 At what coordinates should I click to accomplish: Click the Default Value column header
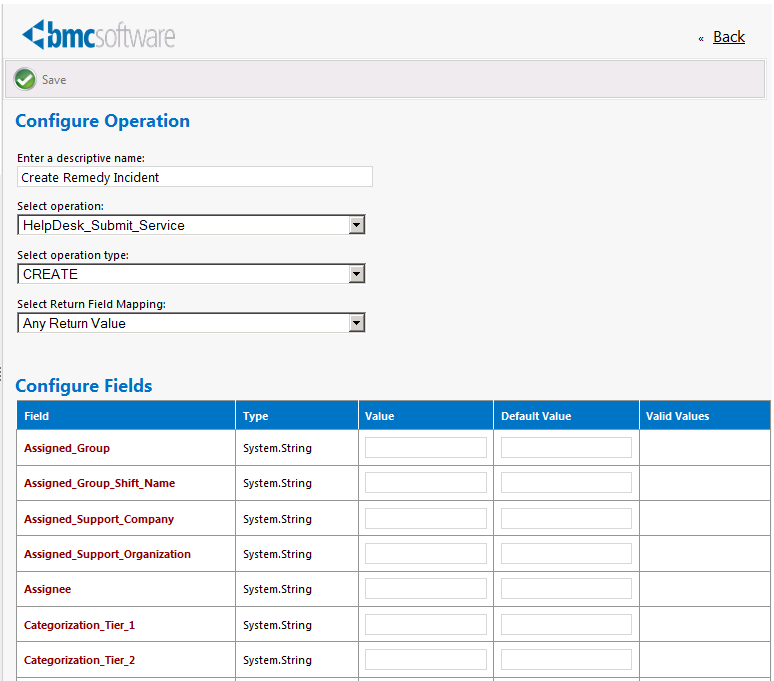[536, 416]
